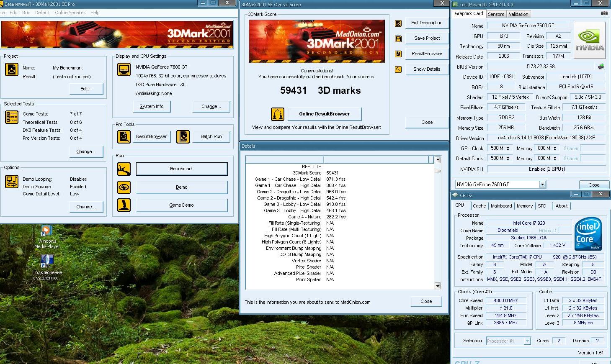
Task: Open the Default menu in 3DMark2001
Action: [x=42, y=13]
